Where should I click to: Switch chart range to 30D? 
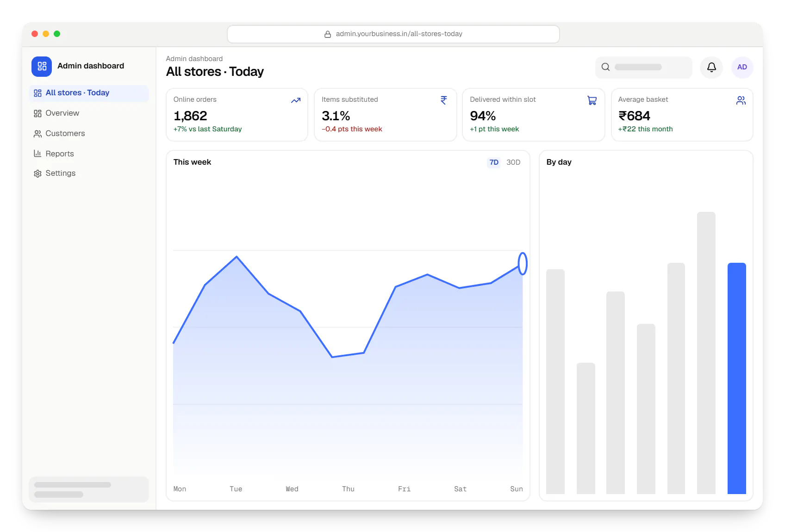pyautogui.click(x=513, y=162)
